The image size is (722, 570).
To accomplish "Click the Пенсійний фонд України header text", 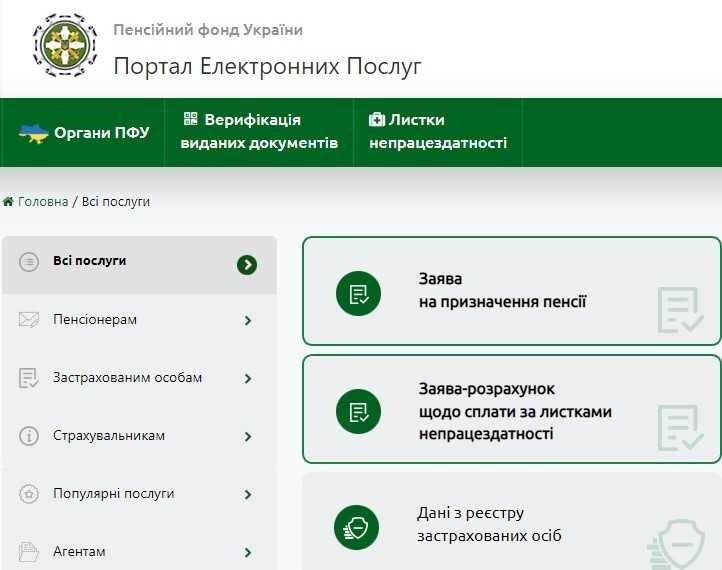I will 208,30.
